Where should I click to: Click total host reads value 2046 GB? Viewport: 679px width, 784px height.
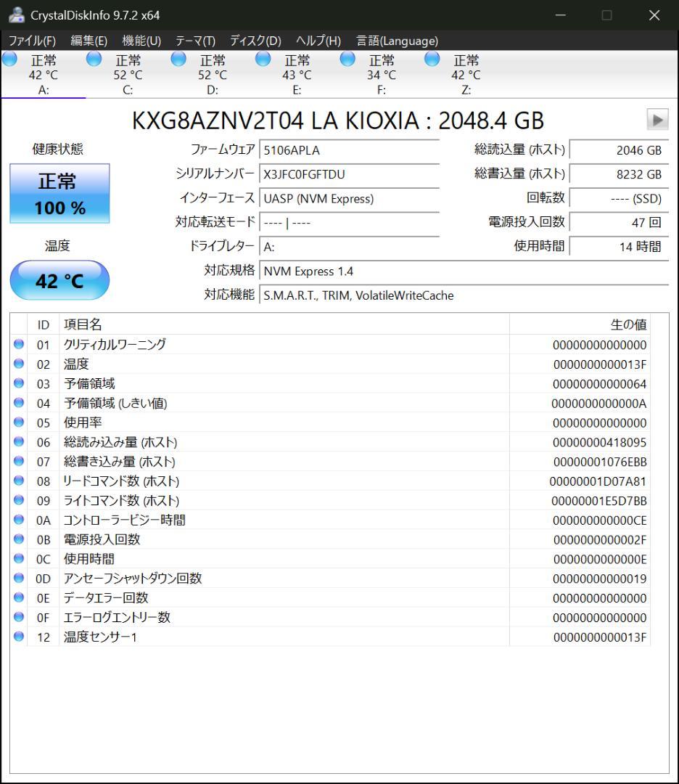(619, 150)
